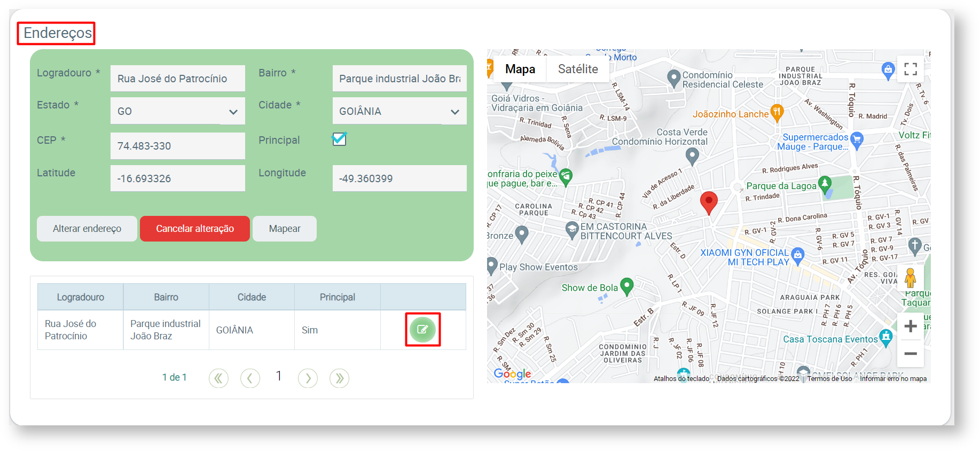
Task: Toggle fullscreen map view
Action: (911, 69)
